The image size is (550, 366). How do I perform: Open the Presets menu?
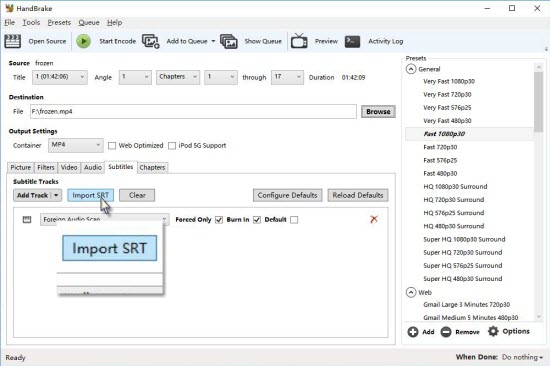pyautogui.click(x=59, y=22)
